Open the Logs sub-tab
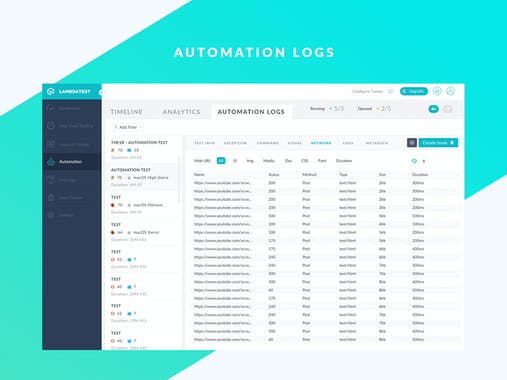The height and width of the screenshot is (380, 507). click(348, 143)
